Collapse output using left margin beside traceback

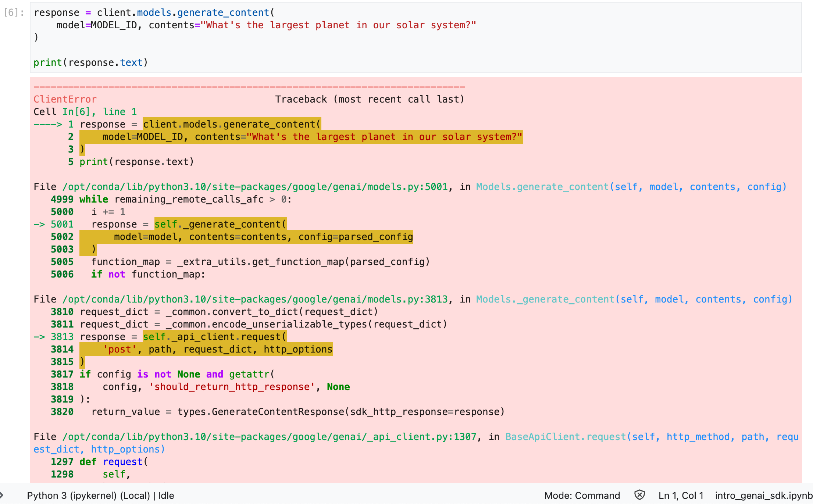pos(15,279)
